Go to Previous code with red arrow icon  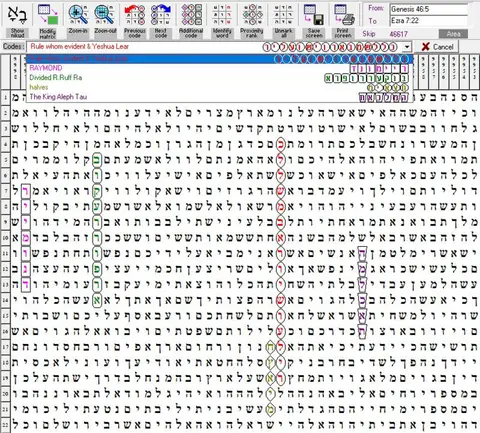135,15
